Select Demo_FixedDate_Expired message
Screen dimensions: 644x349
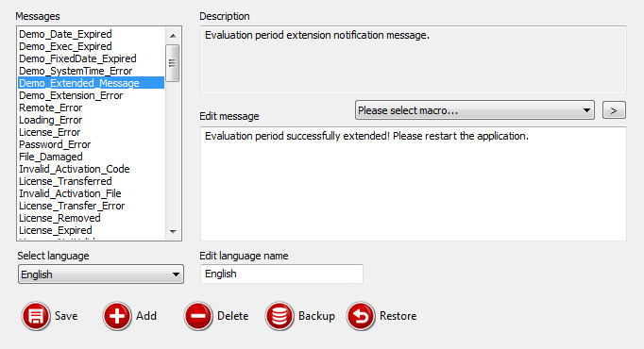pos(91,58)
